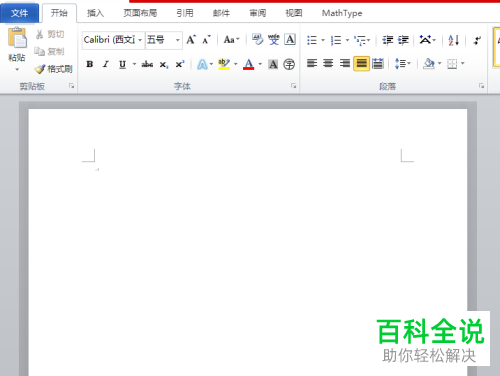Switch to the References (引用) tab
The height and width of the screenshot is (376, 500).
pyautogui.click(x=185, y=13)
